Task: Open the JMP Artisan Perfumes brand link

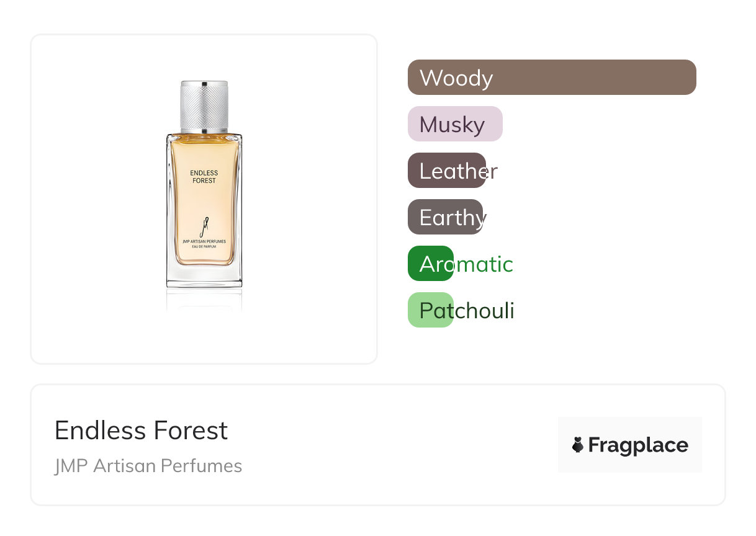Action: click(x=148, y=465)
